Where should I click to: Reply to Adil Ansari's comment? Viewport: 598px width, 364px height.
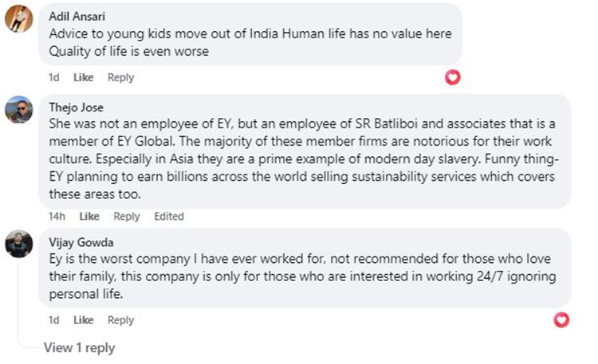click(120, 77)
